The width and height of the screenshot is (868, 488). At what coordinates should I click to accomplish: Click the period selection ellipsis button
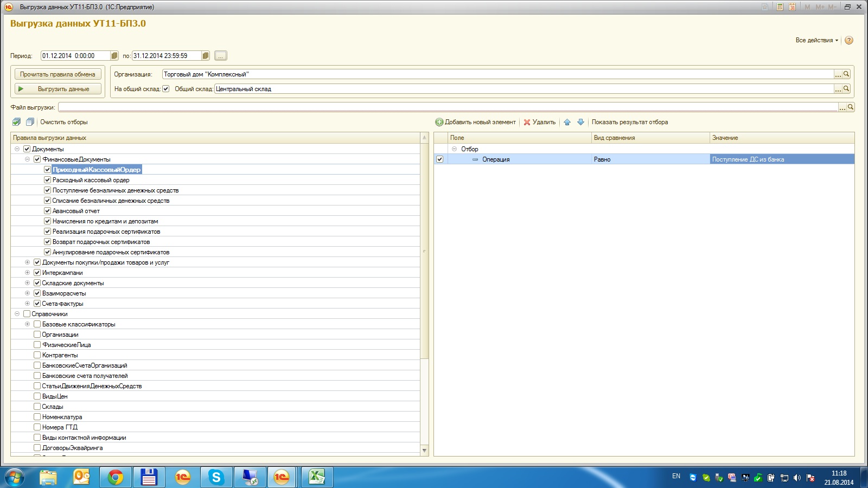221,56
